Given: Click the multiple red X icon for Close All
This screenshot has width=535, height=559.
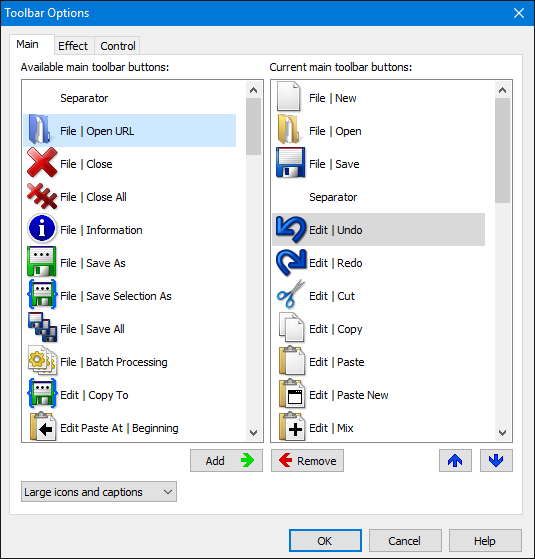Looking at the screenshot, I should coord(42,196).
